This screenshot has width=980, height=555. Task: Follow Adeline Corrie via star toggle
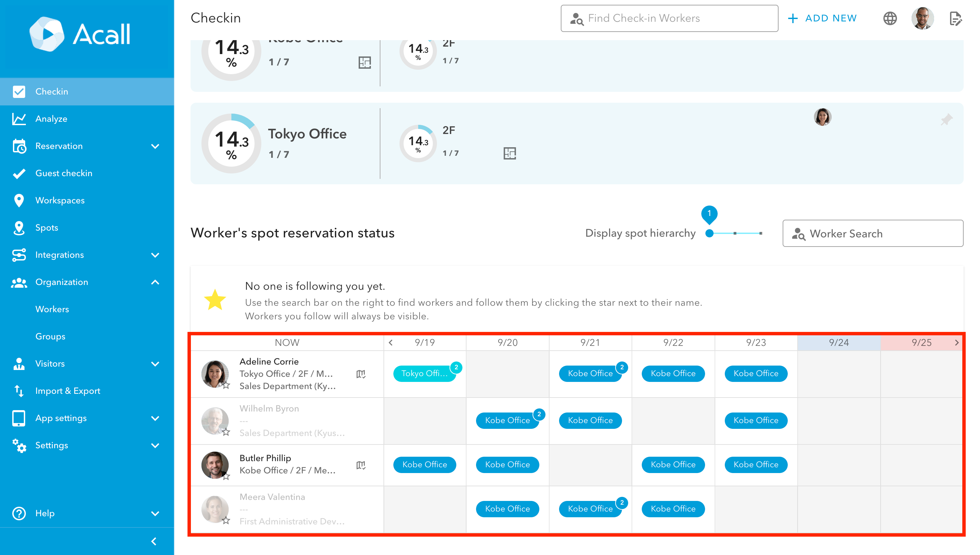click(226, 385)
